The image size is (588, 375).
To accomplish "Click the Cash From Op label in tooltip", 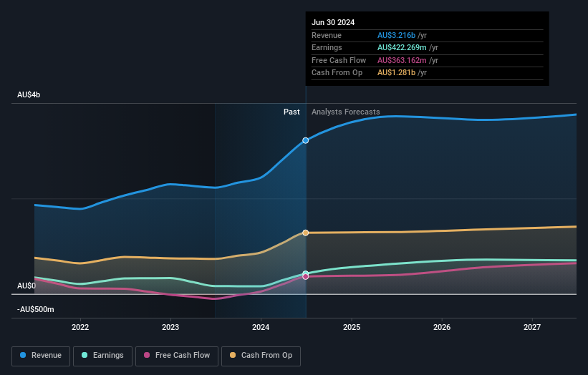I will 337,73.
